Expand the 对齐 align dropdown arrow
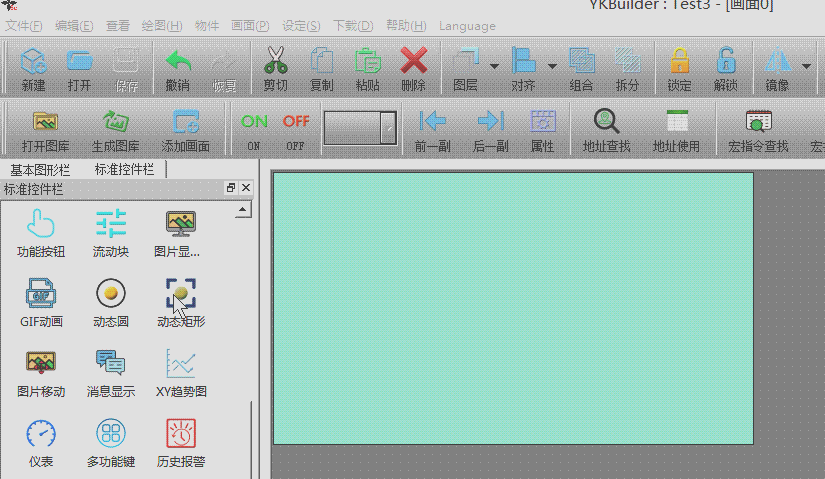Screen dimensions: 825x479 tap(551, 68)
